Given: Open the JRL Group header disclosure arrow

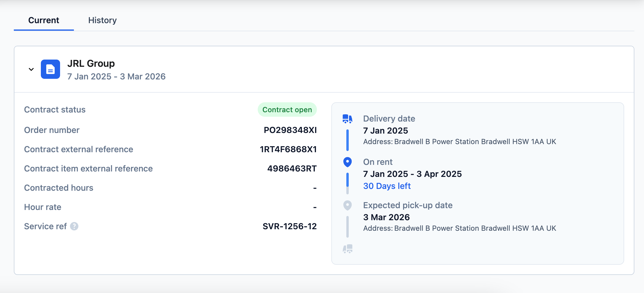Looking at the screenshot, I should click(x=31, y=69).
